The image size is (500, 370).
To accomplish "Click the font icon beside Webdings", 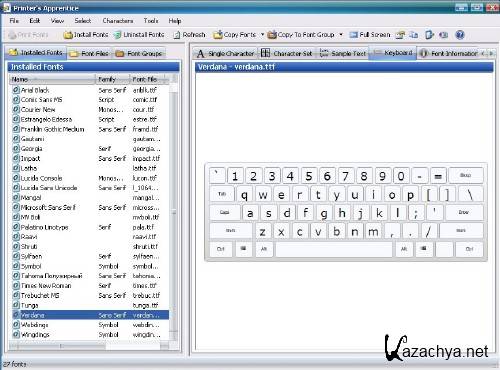I will coord(16,325).
